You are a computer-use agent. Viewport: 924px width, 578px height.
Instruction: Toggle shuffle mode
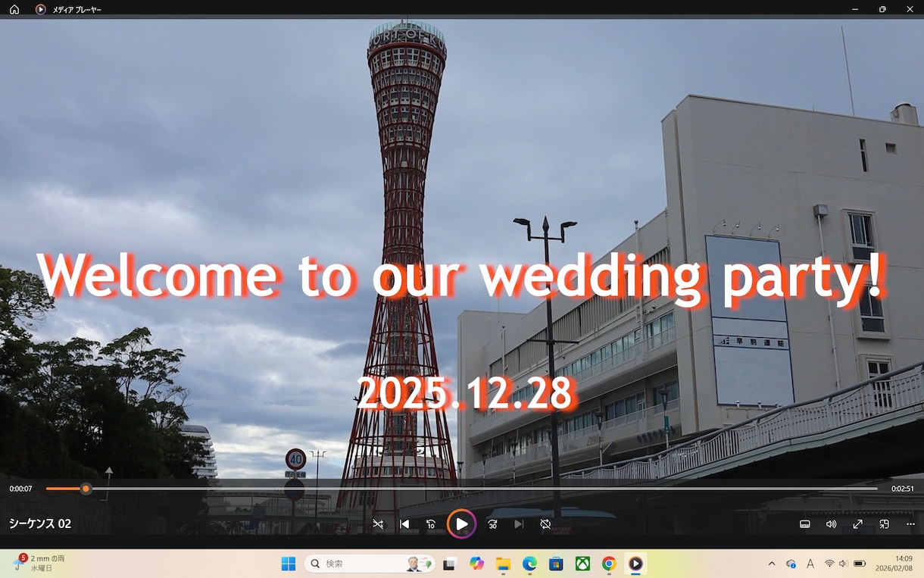point(378,524)
